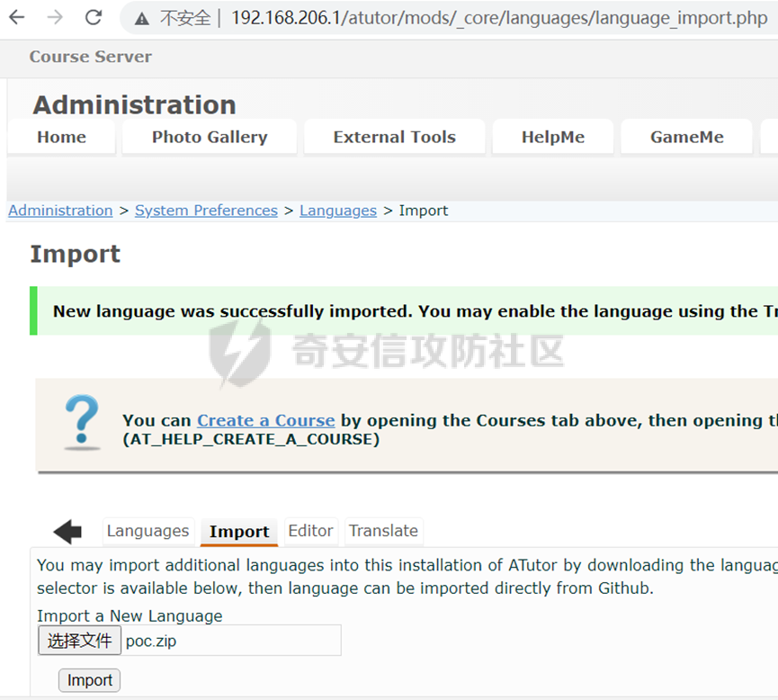Image resolution: width=778 pixels, height=700 pixels.
Task: Follow the System Preferences breadcrumb link
Action: (206, 211)
